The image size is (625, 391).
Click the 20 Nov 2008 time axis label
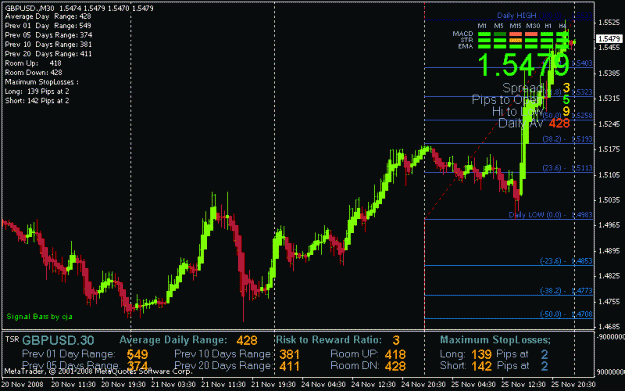click(x=22, y=385)
